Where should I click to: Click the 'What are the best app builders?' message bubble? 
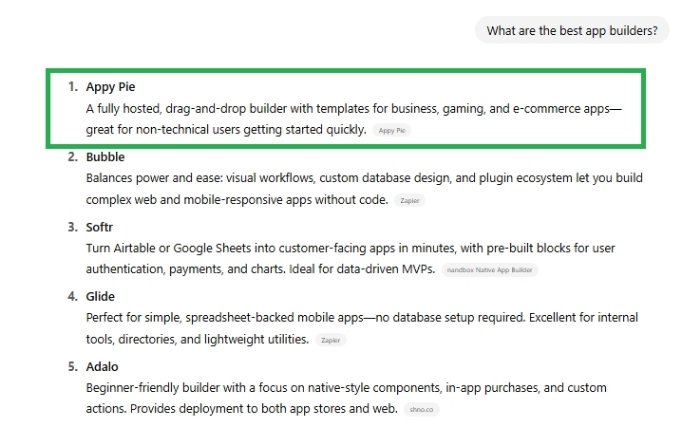(x=572, y=30)
